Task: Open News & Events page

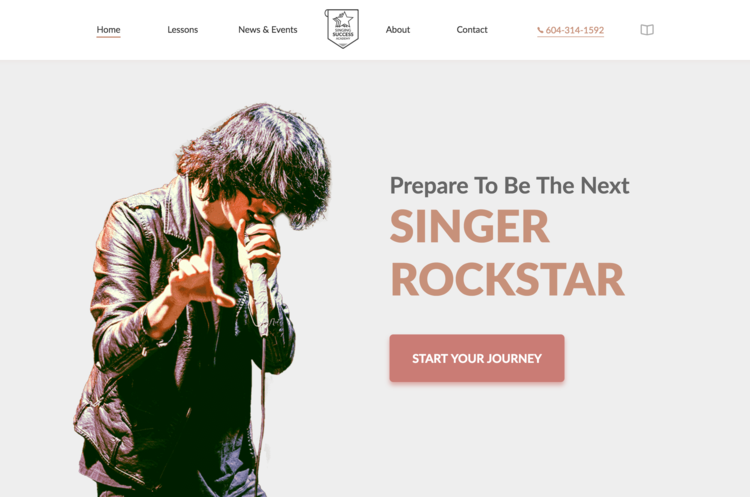Action: 267,30
